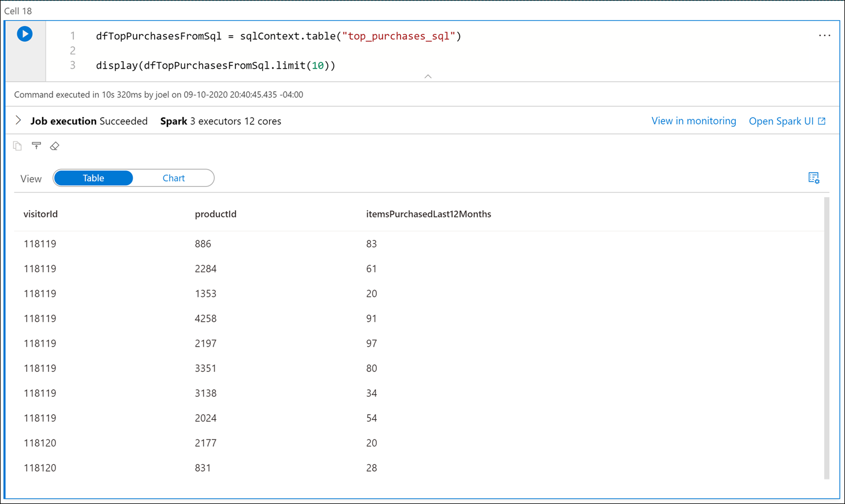The width and height of the screenshot is (845, 504).
Task: Select the productId cell 2284
Action: [x=205, y=269]
